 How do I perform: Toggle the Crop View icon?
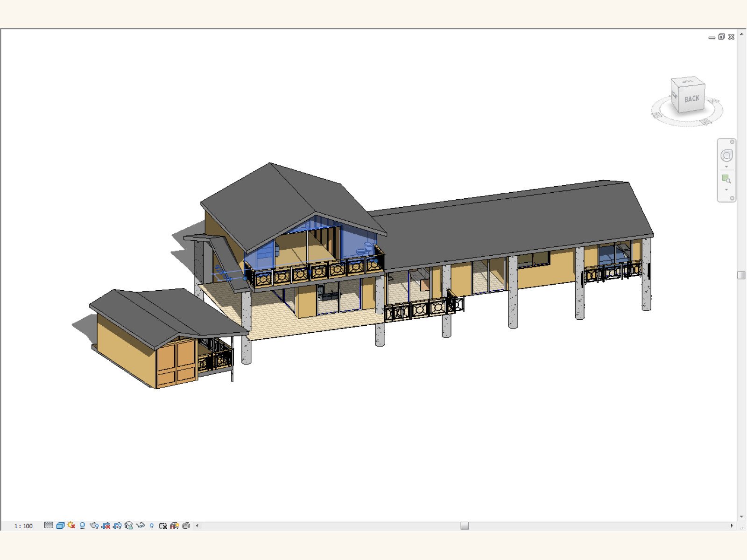pos(106,525)
